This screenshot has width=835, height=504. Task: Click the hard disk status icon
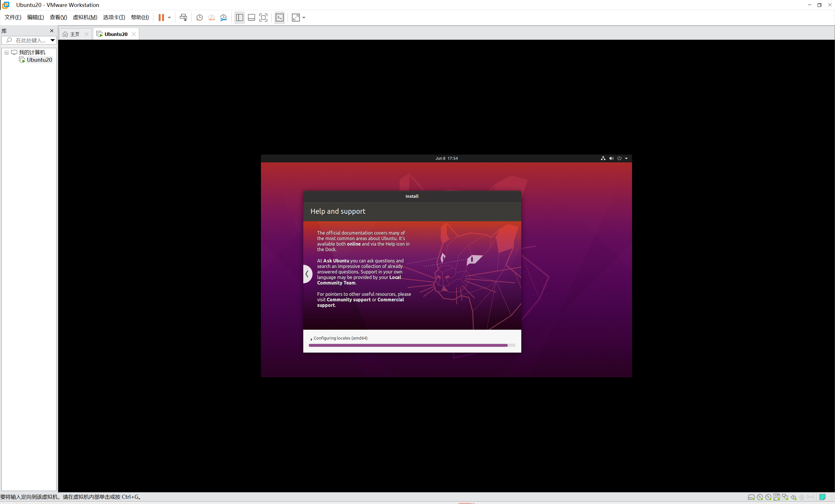point(751,497)
